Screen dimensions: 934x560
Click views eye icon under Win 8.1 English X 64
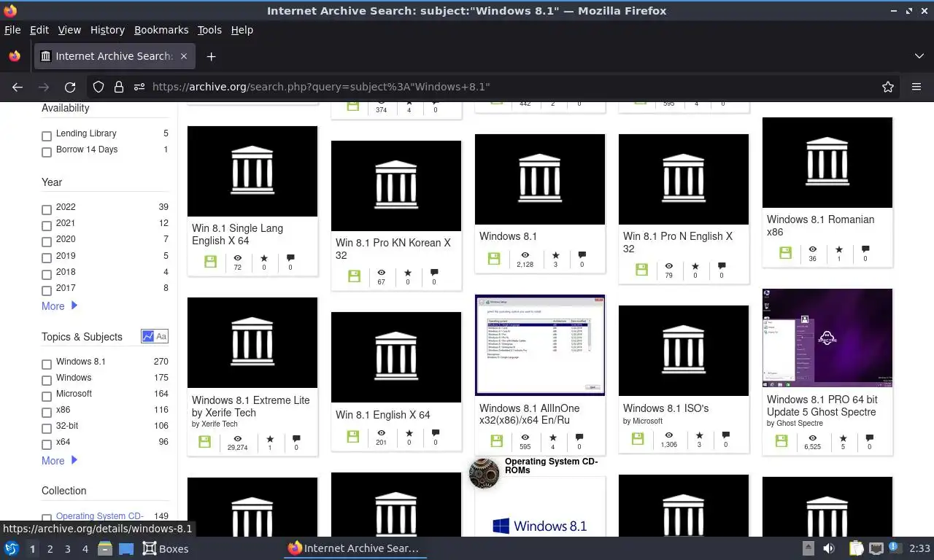point(382,434)
